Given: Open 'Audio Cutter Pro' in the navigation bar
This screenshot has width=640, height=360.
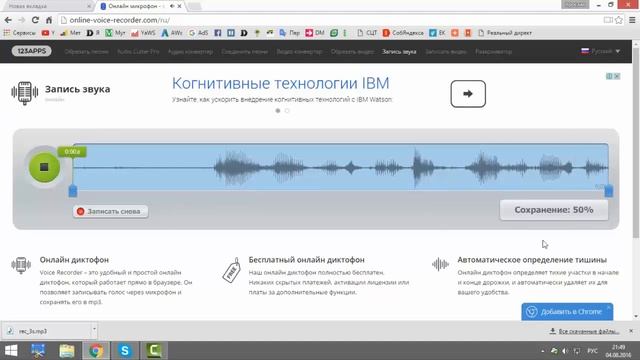Looking at the screenshot, I should click(138, 52).
